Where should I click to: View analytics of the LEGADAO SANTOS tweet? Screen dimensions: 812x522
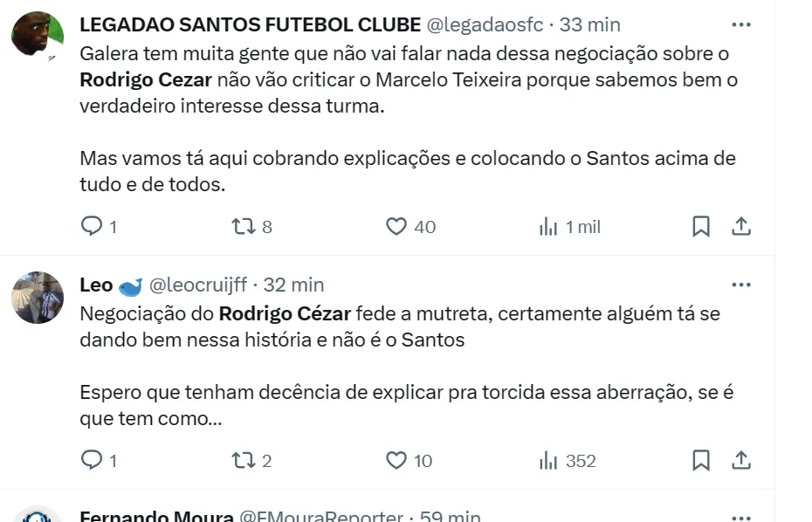[x=548, y=227]
